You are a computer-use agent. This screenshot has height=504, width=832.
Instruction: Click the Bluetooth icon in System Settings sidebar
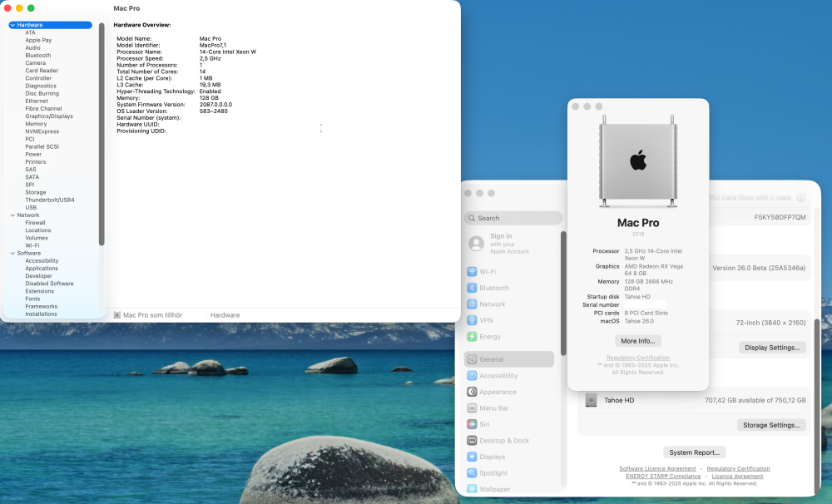472,288
